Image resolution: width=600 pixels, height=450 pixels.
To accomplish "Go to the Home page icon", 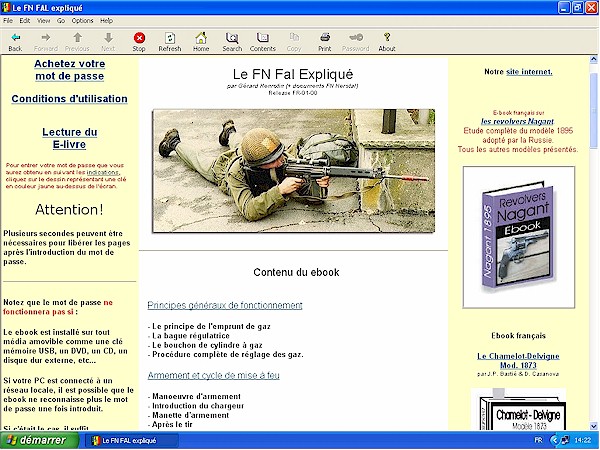I will (x=201, y=42).
